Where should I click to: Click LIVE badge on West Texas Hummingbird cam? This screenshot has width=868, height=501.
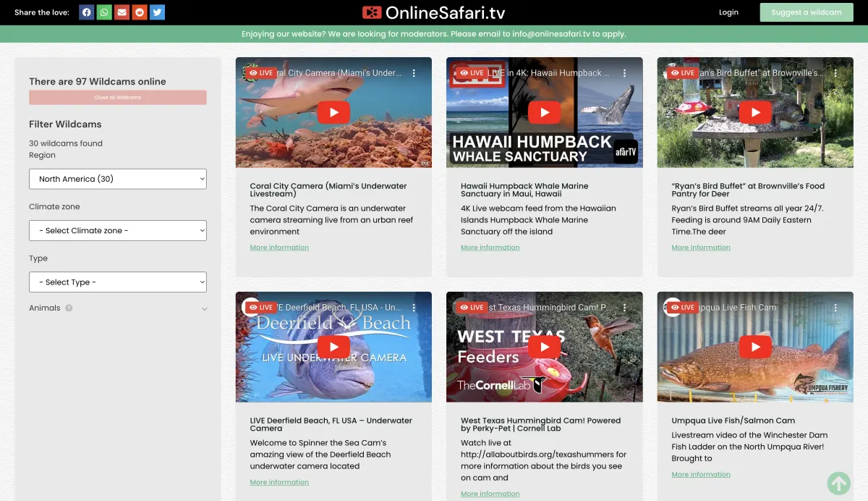coord(472,308)
